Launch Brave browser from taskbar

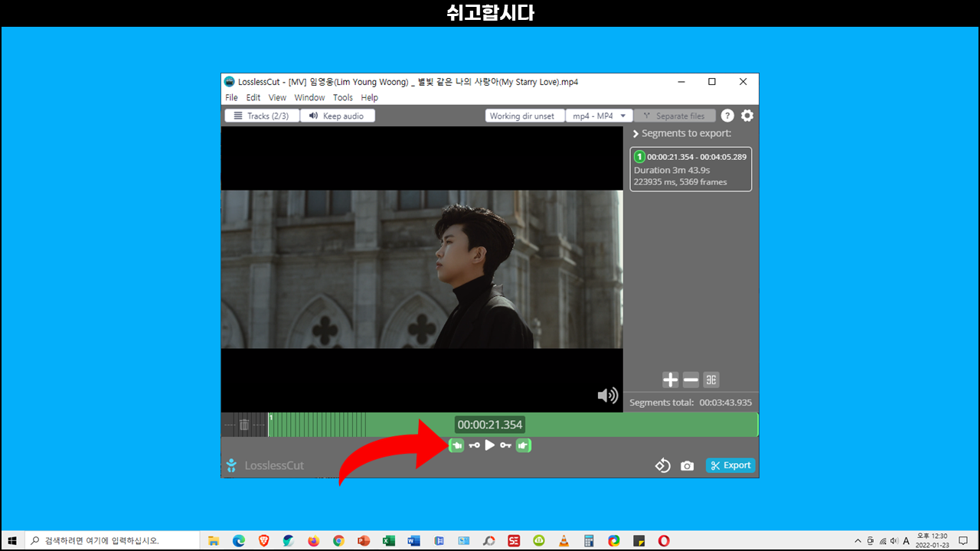coord(263,540)
